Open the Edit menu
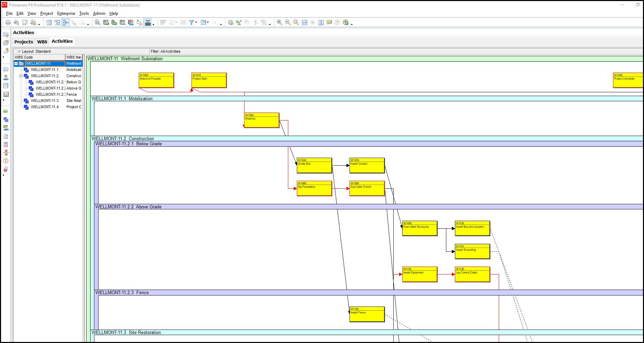Screen dimensions: 644x343 pyautogui.click(x=20, y=13)
